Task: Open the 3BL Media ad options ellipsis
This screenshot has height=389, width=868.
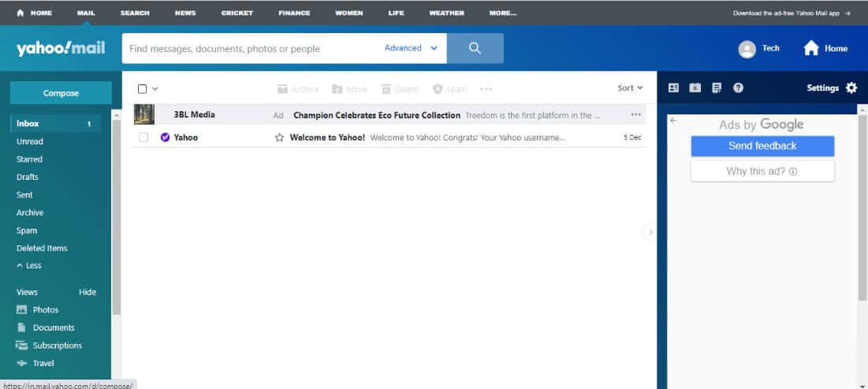Action: click(635, 114)
